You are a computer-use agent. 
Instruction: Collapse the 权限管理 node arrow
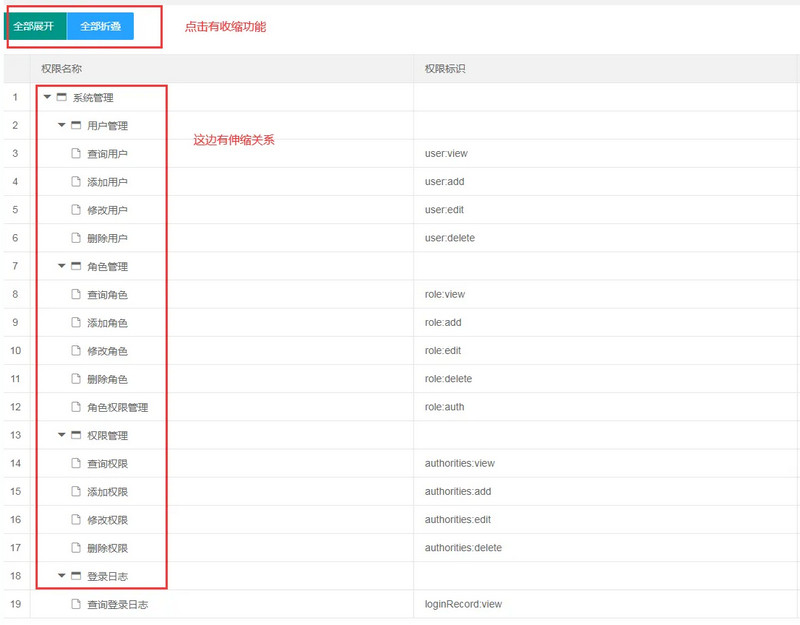62,435
